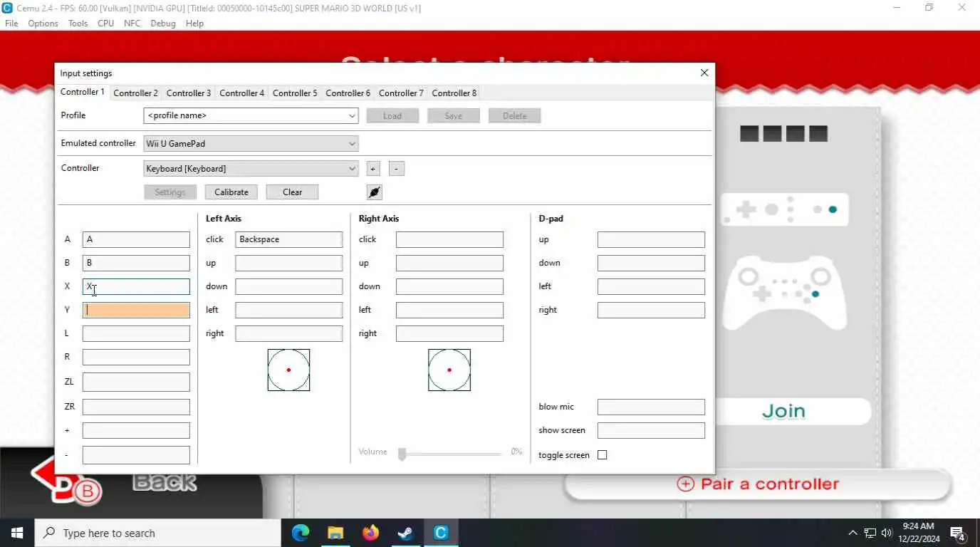Open Steam from the taskbar

click(405, 533)
